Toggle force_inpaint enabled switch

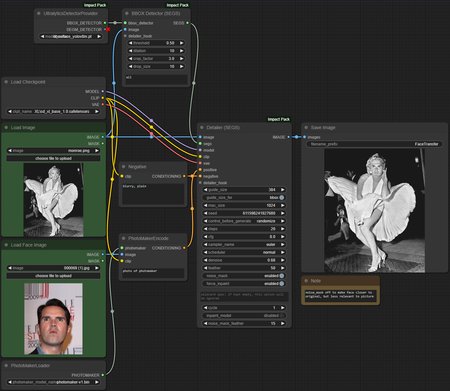coord(244,284)
